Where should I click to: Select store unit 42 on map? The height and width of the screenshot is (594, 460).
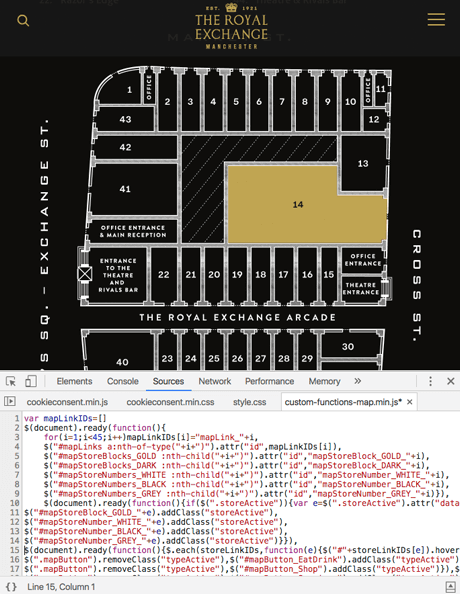(125, 147)
